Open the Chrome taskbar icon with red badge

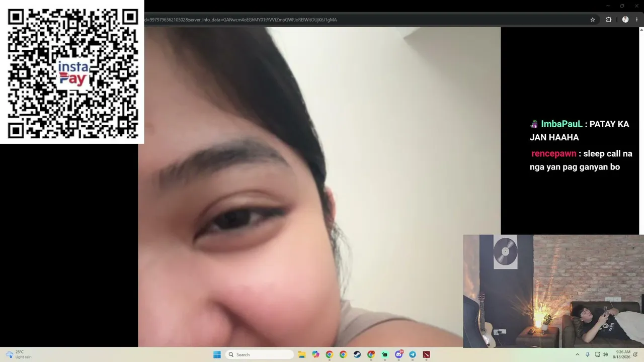371,354
